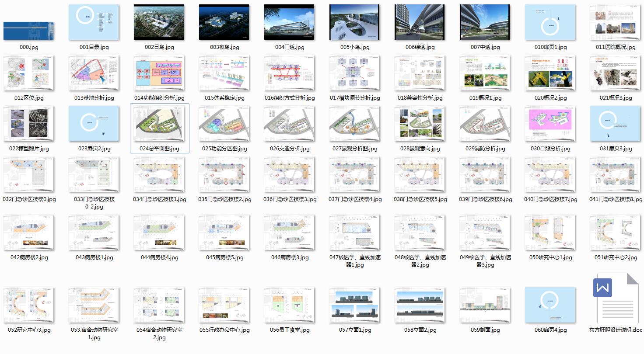Click the 020概况2.jpg ribbon thumbnail

pyautogui.click(x=550, y=73)
